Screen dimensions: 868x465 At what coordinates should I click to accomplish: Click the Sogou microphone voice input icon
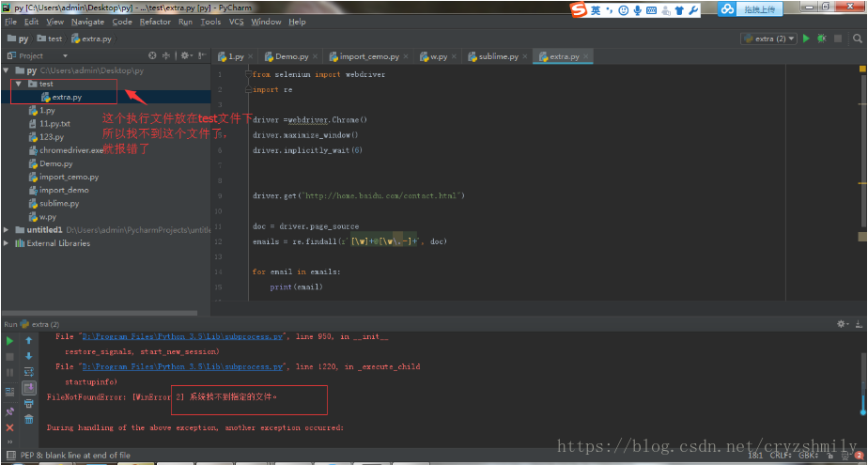(638, 10)
